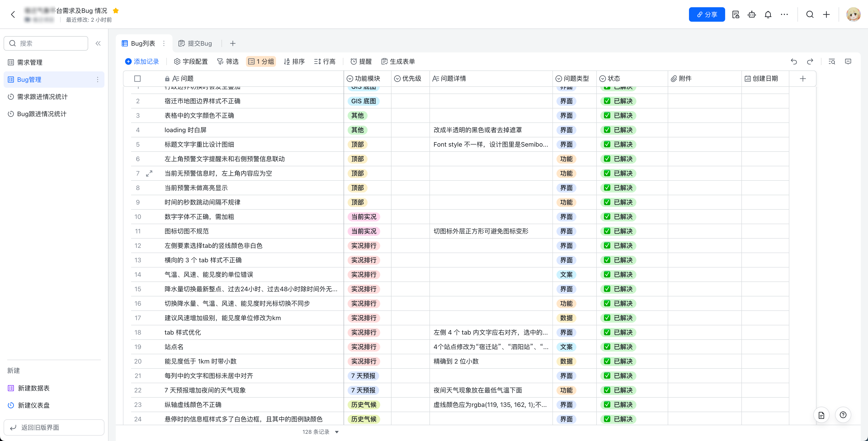This screenshot has height=441, width=868.
Task: Open the comments panel icon
Action: point(848,61)
